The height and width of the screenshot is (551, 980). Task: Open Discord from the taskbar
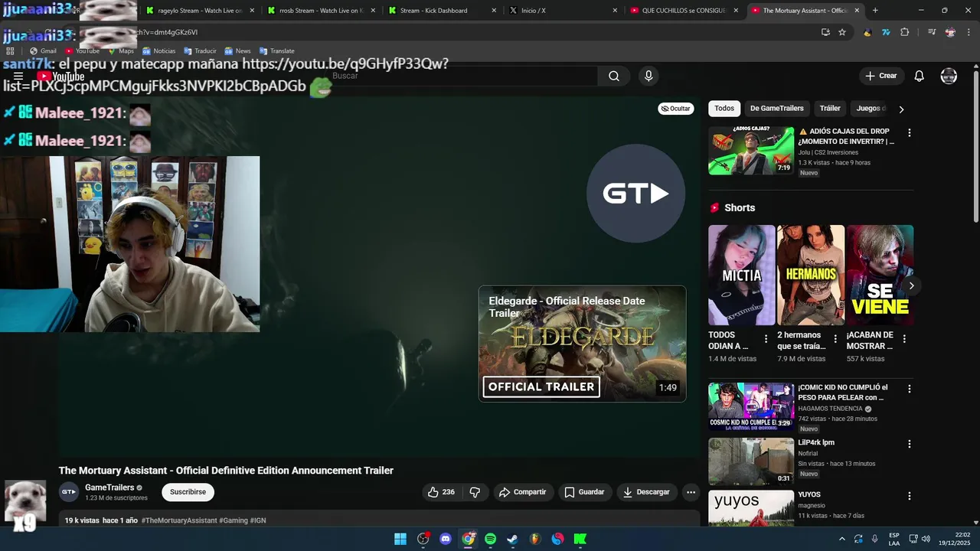446,539
